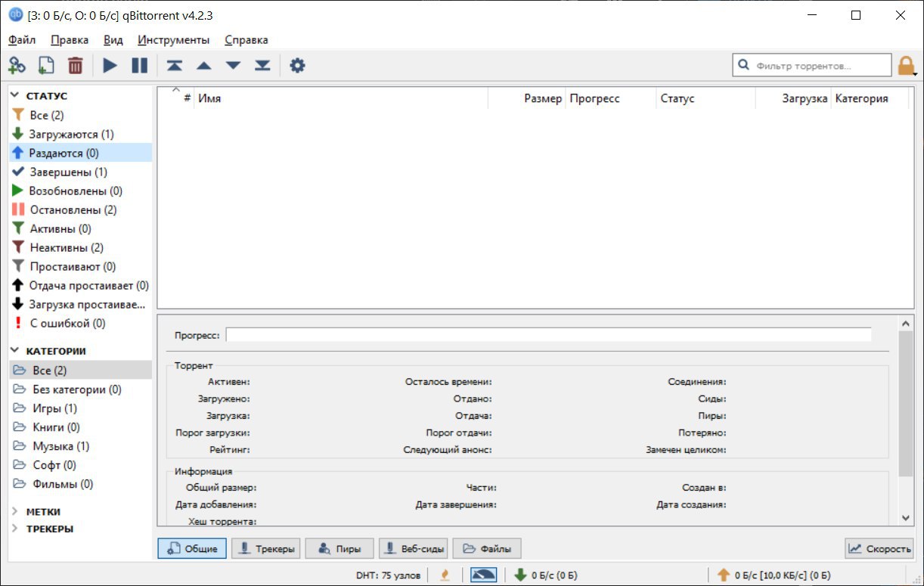924x586 pixels.
Task: Click the red Delete torrent trash icon
Action: point(75,66)
